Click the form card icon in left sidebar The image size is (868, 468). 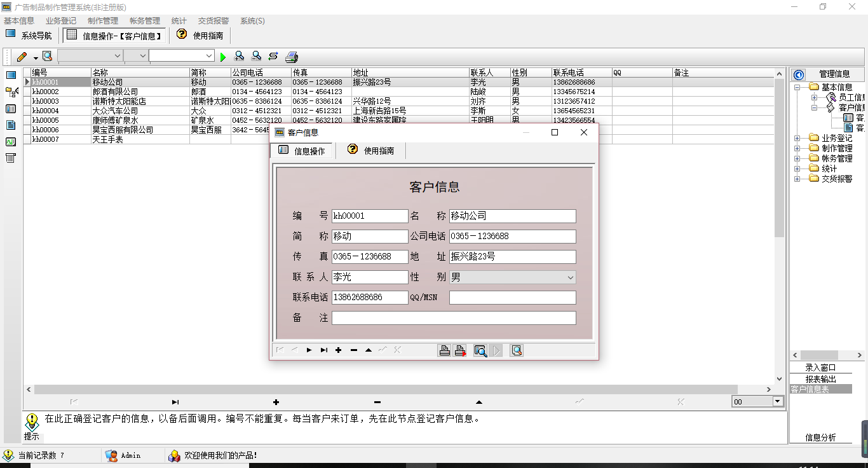point(11,109)
